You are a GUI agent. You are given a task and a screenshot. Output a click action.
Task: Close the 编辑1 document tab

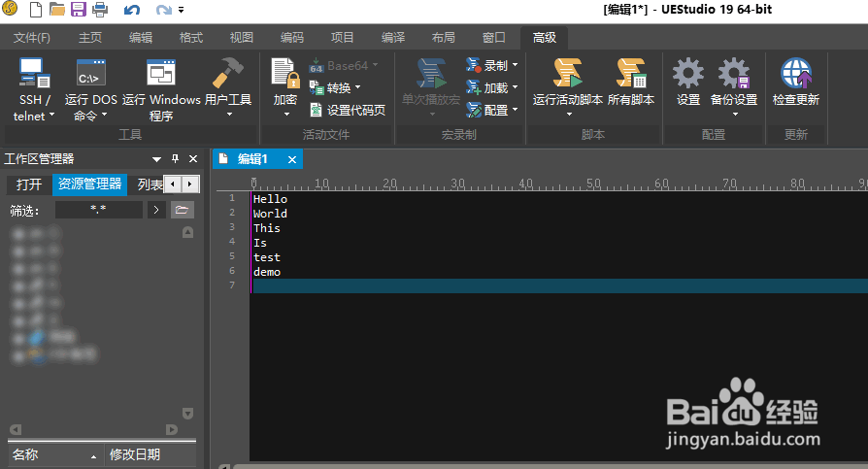(291, 160)
